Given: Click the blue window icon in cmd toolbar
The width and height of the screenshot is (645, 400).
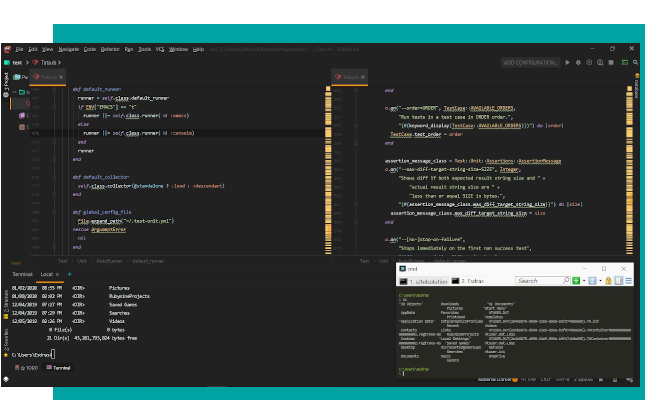Looking at the screenshot, I should click(592, 281).
